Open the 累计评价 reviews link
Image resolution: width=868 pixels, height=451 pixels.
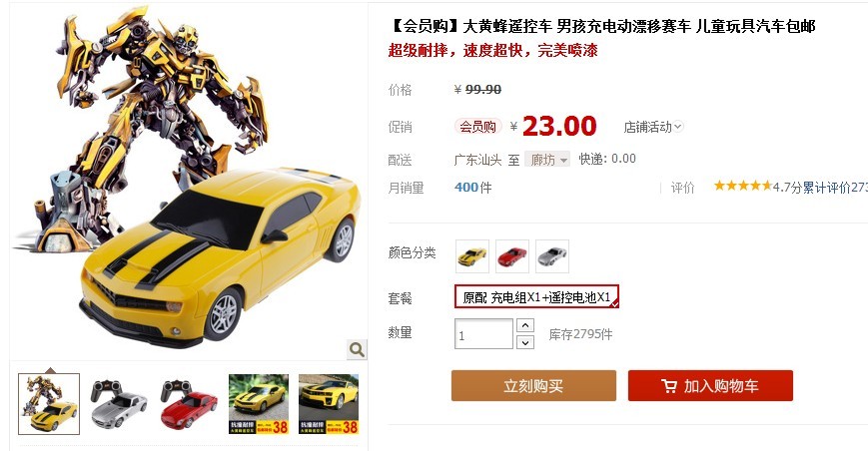pyautogui.click(x=835, y=188)
